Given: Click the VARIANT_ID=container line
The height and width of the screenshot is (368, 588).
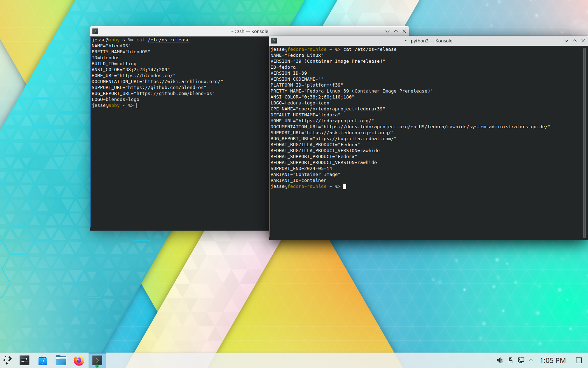Looking at the screenshot, I should point(298,180).
